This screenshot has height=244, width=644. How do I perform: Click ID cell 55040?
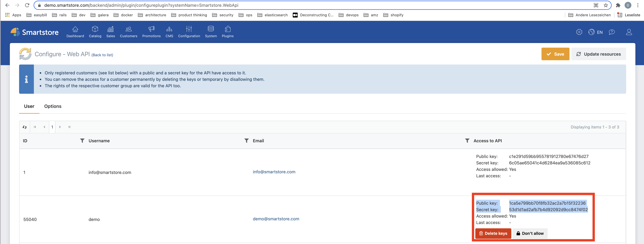[x=30, y=220]
